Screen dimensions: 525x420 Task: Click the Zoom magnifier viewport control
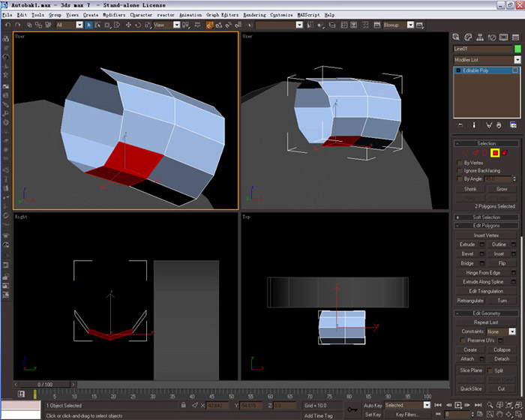click(490, 405)
